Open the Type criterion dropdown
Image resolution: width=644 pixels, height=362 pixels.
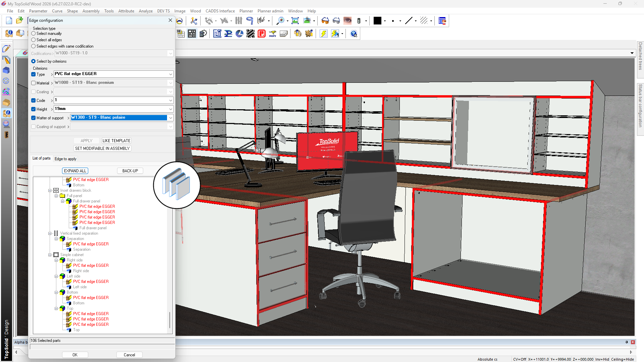click(x=170, y=74)
